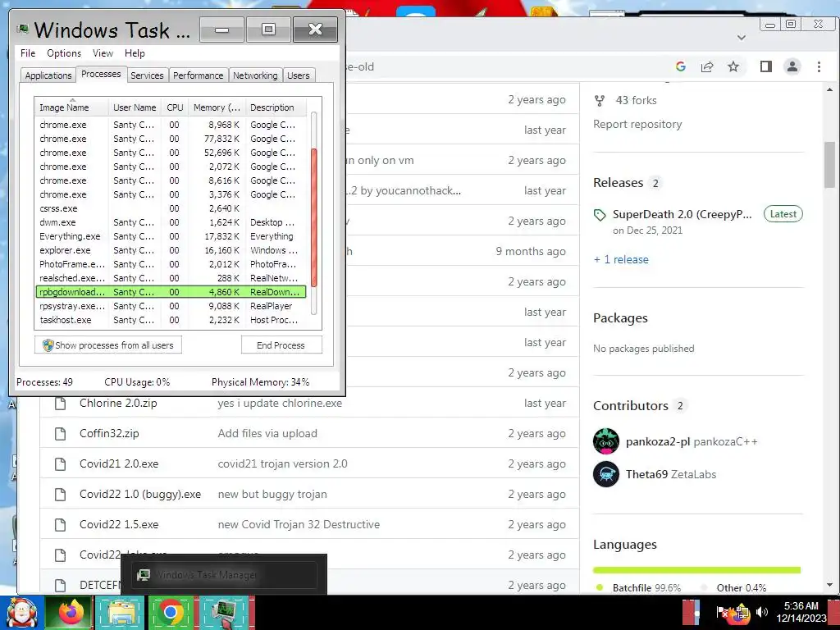Select the PhotoFrame process row
This screenshot has height=630, width=840.
tap(171, 264)
